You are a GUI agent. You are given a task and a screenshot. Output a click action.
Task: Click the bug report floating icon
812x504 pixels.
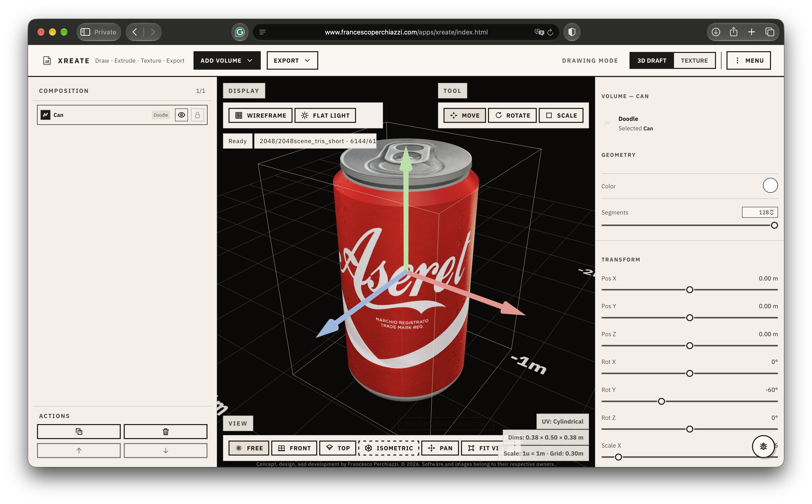click(763, 446)
